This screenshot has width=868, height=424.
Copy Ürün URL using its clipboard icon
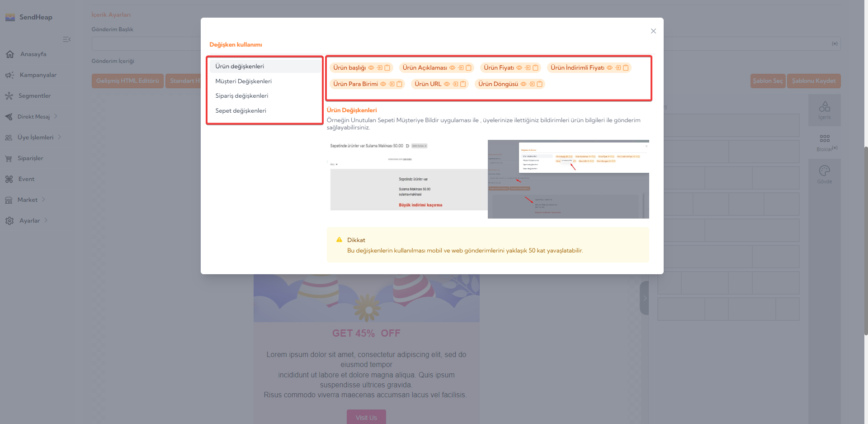[x=463, y=84]
